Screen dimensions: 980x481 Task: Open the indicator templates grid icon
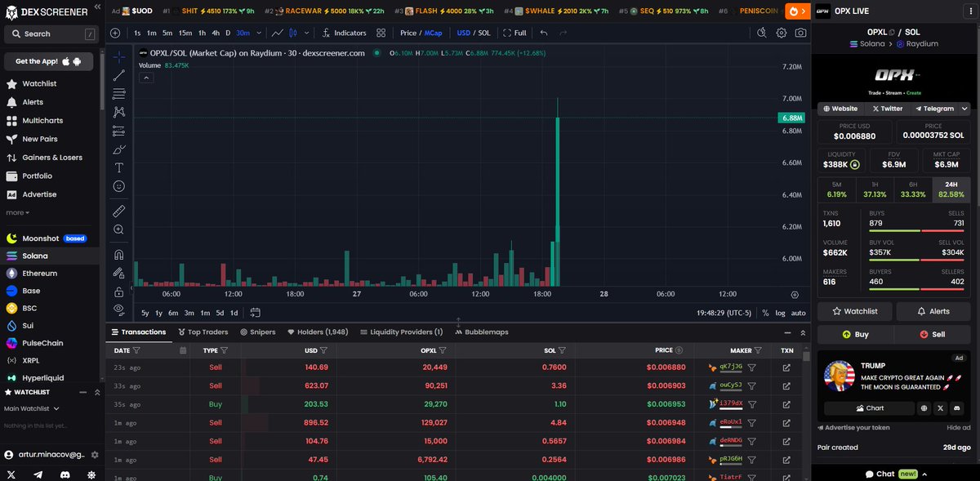tap(381, 33)
